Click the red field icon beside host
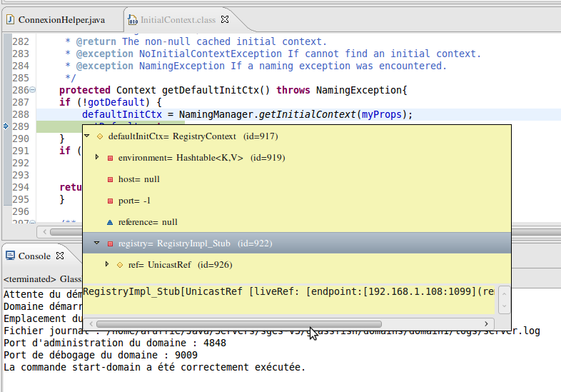 pos(110,179)
